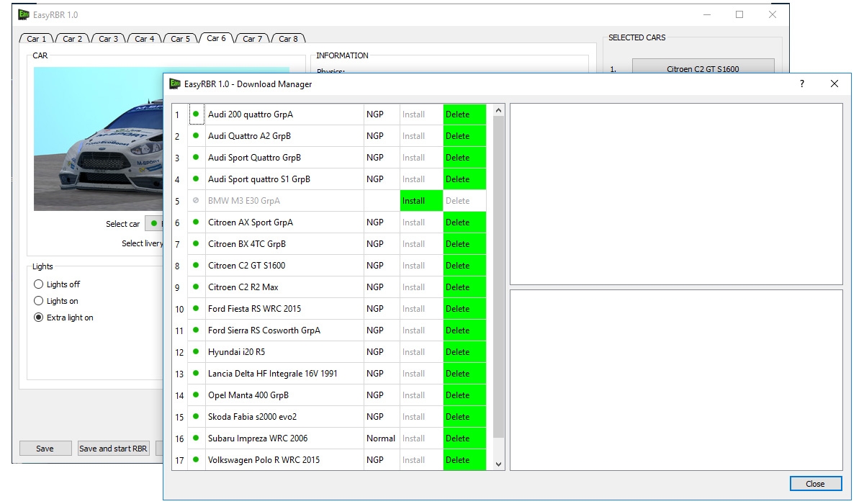Click Save button in main window

(x=45, y=449)
